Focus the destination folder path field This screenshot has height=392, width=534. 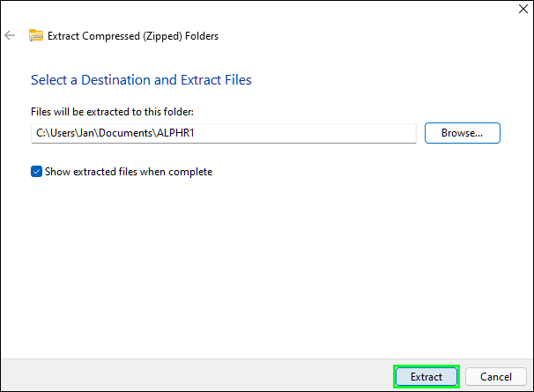click(x=224, y=133)
